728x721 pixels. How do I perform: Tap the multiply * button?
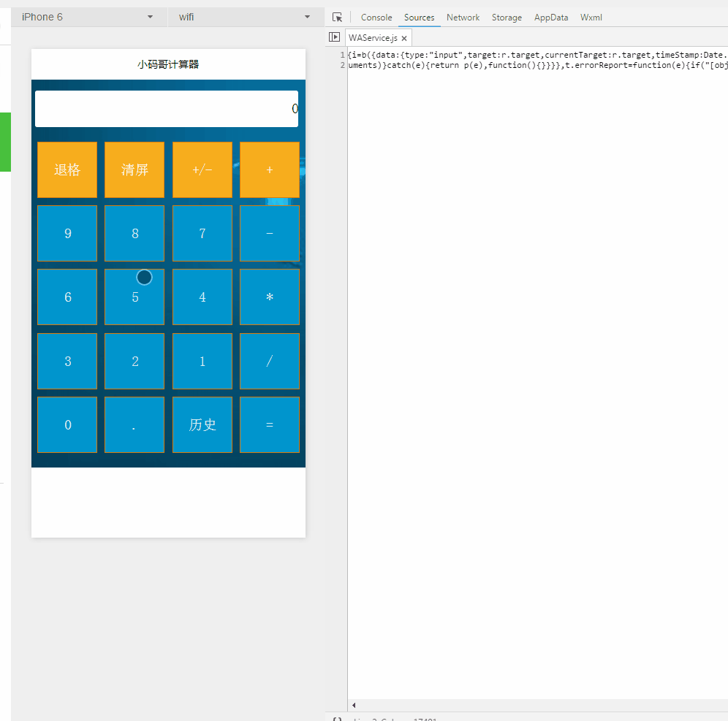[270, 297]
